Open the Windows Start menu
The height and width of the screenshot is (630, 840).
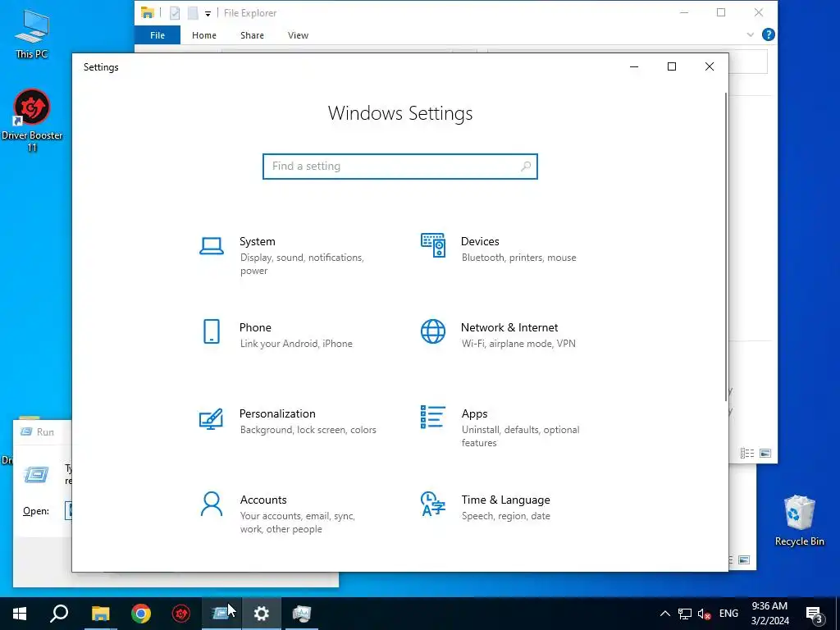[x=20, y=614]
